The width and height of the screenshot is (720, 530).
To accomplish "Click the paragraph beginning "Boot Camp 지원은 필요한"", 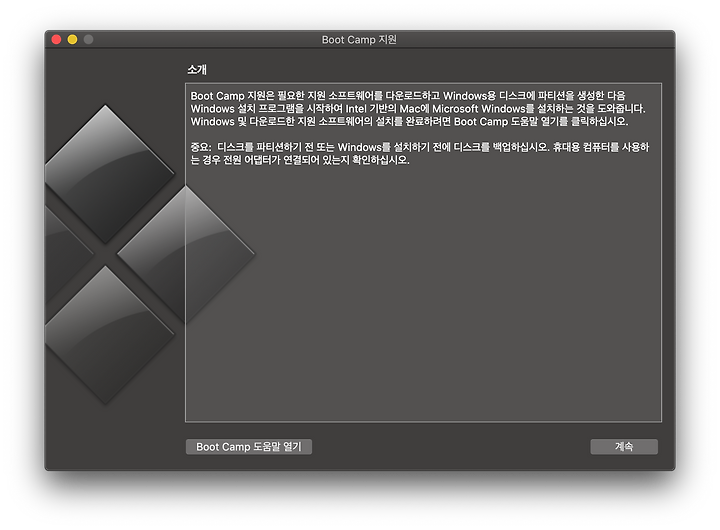I will tap(418, 108).
